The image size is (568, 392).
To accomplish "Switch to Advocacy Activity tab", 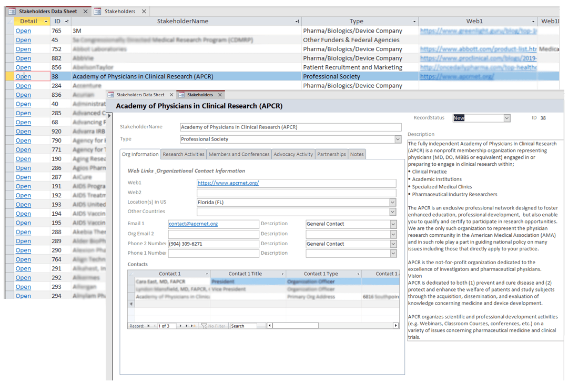I will [x=293, y=154].
